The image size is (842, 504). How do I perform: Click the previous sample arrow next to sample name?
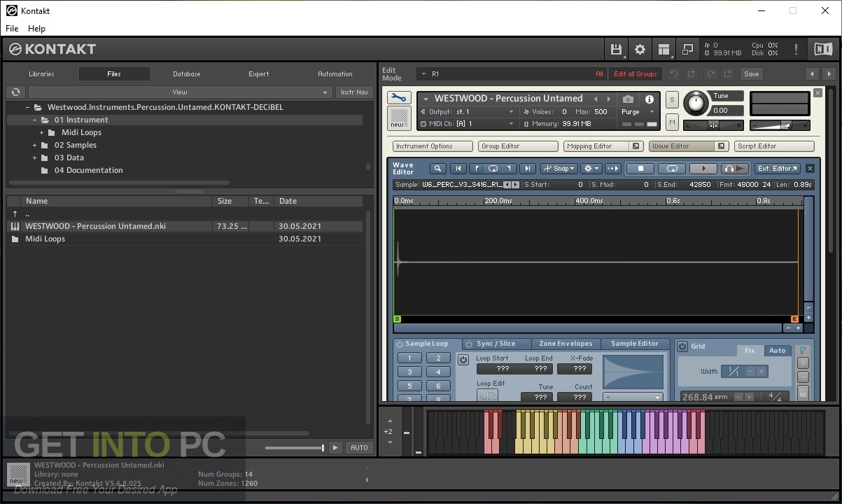point(508,185)
